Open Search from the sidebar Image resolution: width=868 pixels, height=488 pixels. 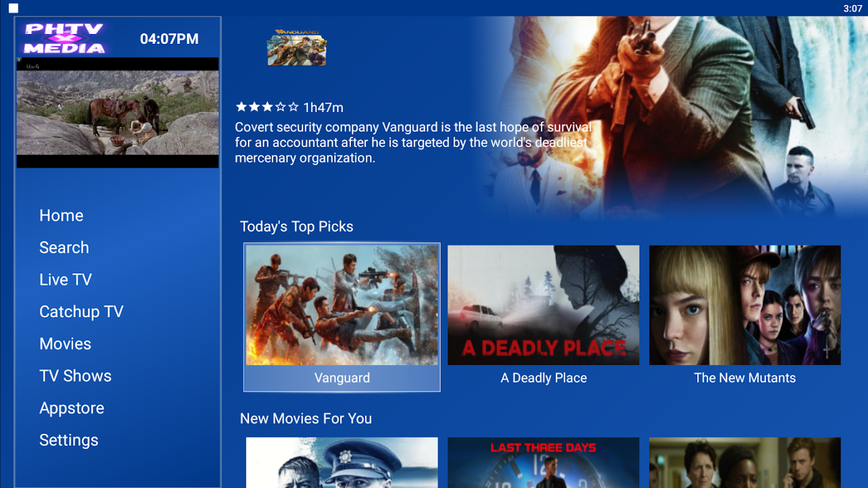(64, 248)
